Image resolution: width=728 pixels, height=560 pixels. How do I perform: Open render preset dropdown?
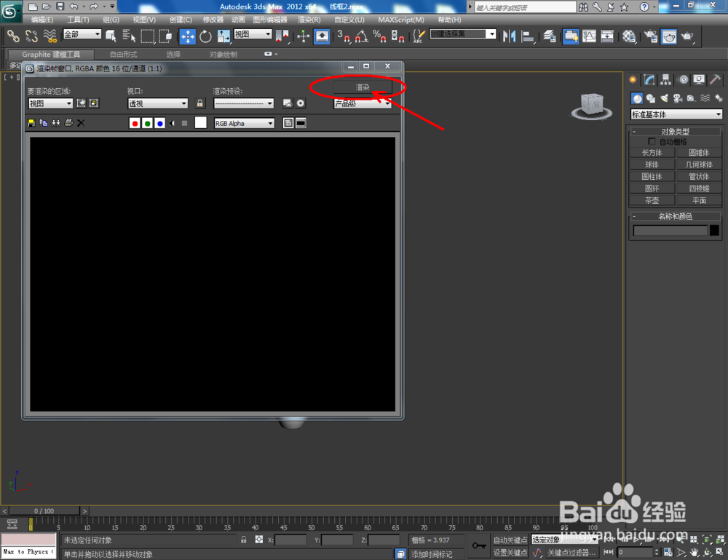[244, 103]
